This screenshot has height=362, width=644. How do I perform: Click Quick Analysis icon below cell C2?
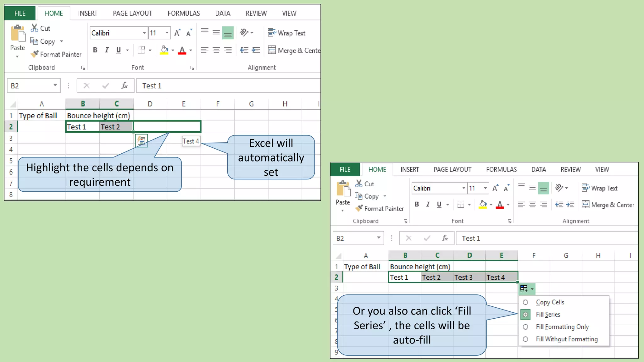click(x=142, y=140)
